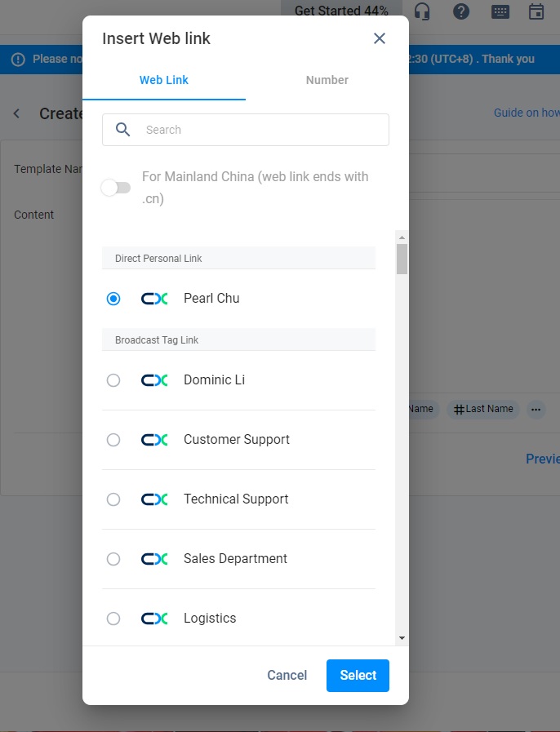Click the search magnifier icon in dialog

(x=123, y=130)
